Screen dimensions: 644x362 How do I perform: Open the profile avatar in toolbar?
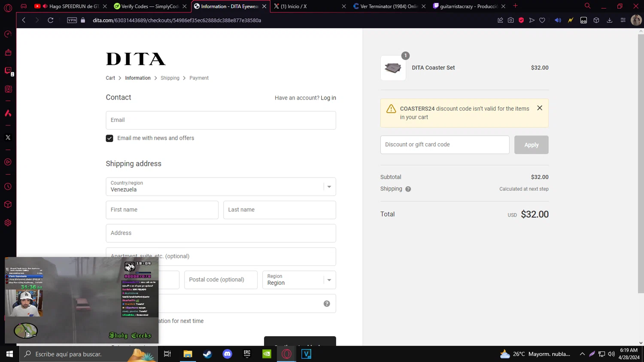(x=636, y=20)
